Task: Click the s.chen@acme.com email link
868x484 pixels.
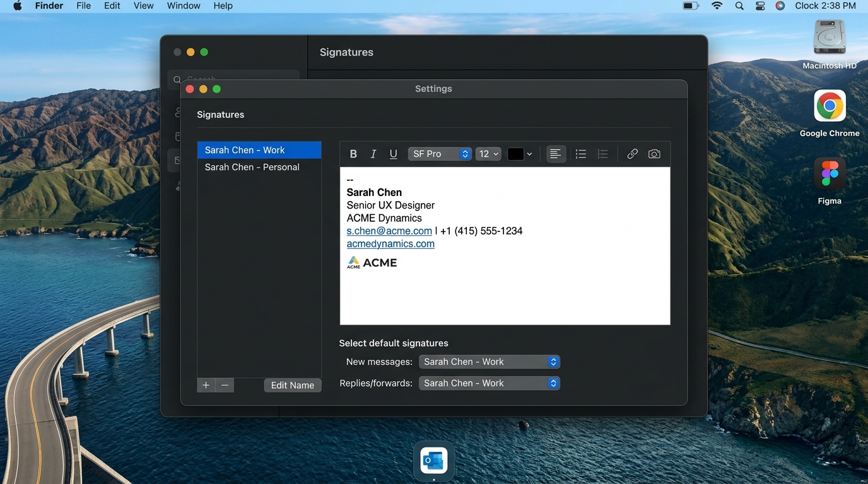Action: point(389,231)
